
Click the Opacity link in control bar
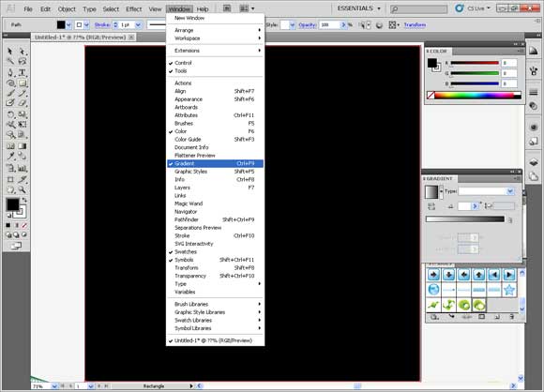308,25
